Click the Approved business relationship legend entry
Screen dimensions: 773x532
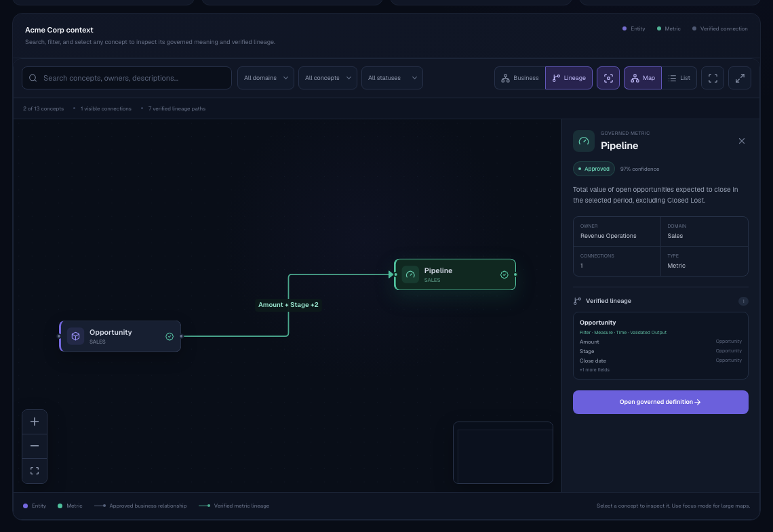[x=140, y=506]
